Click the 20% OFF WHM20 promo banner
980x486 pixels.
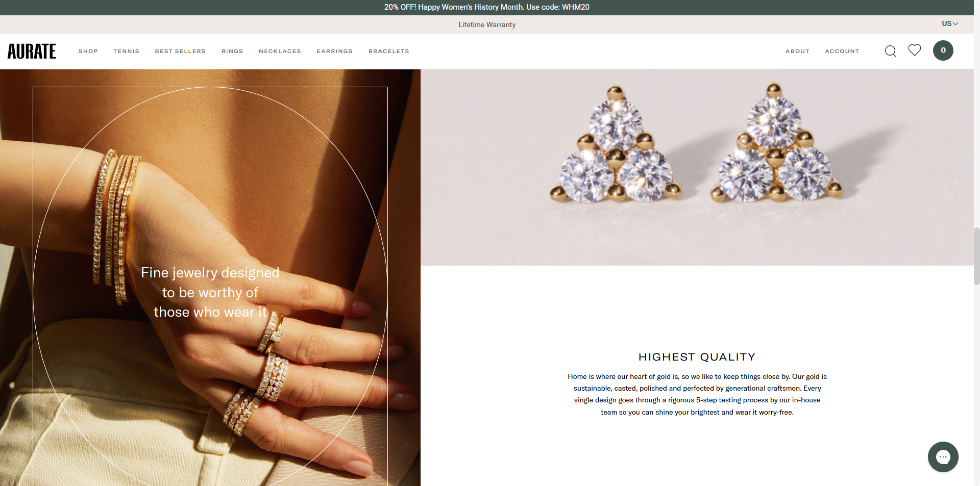tap(487, 7)
